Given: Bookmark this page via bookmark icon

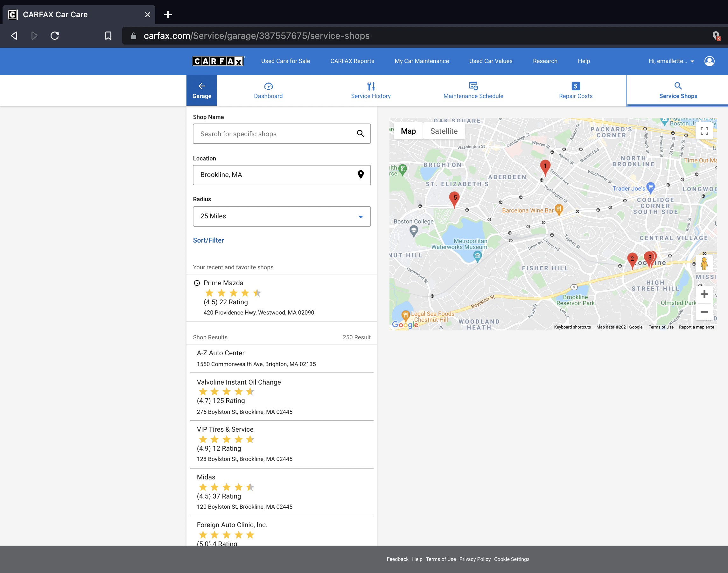Looking at the screenshot, I should (x=108, y=36).
